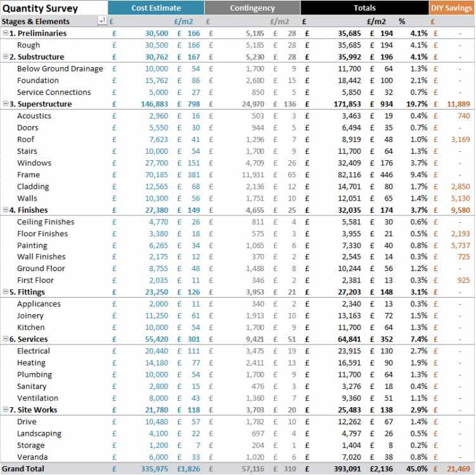This screenshot has height=475, width=476.
Task: Select the Plumbing row label
Action: coord(35,374)
